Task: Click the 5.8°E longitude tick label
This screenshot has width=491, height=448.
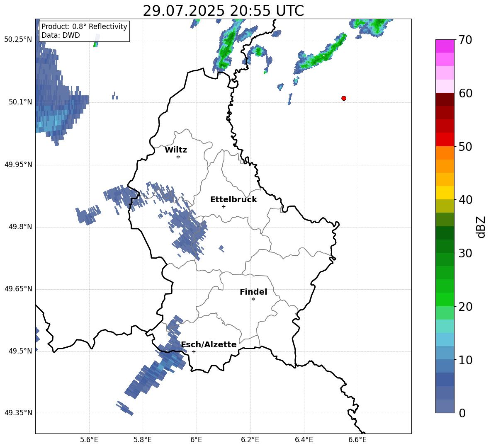Action: [x=143, y=440]
